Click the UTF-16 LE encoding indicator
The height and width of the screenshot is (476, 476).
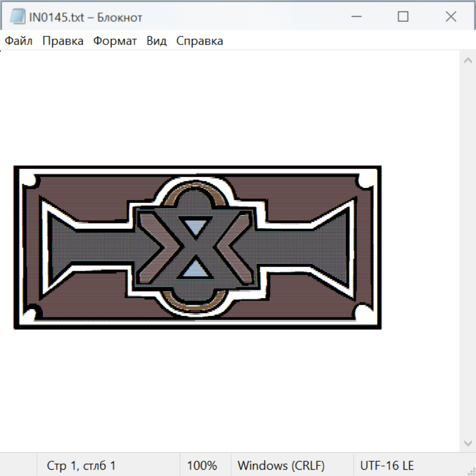pyautogui.click(x=387, y=466)
